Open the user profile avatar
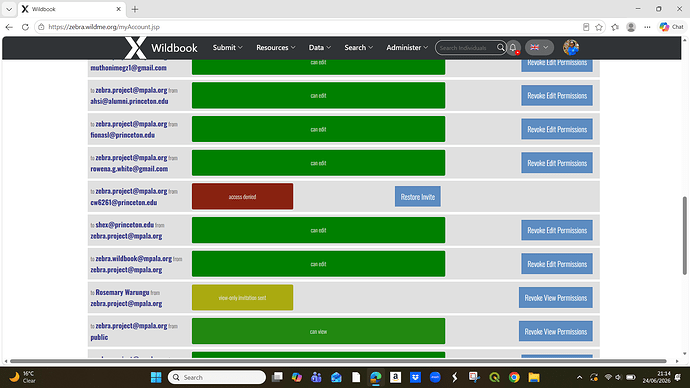690x388 pixels. point(571,48)
